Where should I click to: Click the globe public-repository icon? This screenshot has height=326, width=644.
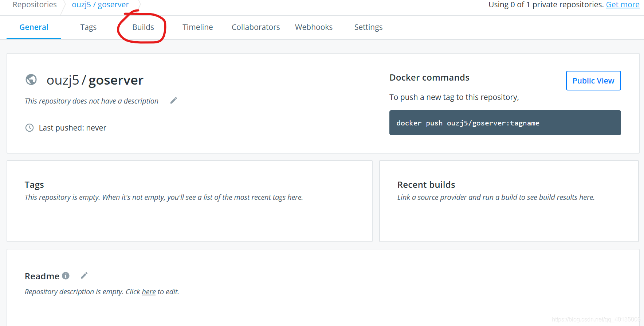31,79
